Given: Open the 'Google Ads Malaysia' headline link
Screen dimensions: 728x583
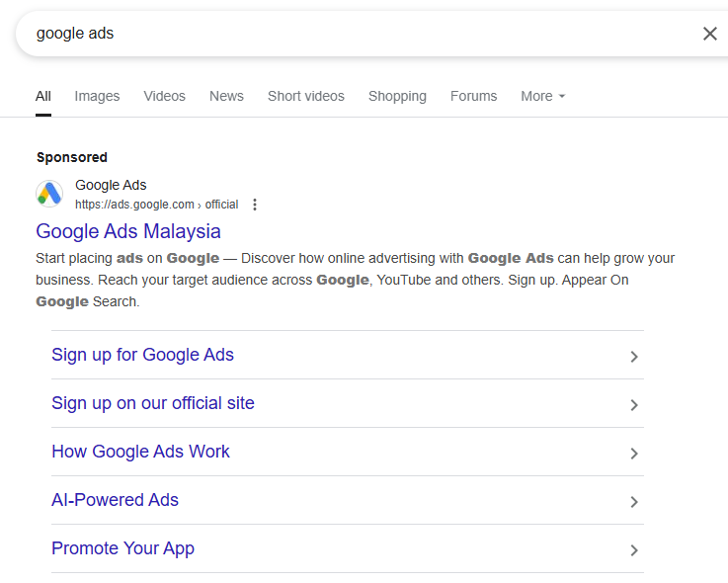Looking at the screenshot, I should [x=128, y=231].
